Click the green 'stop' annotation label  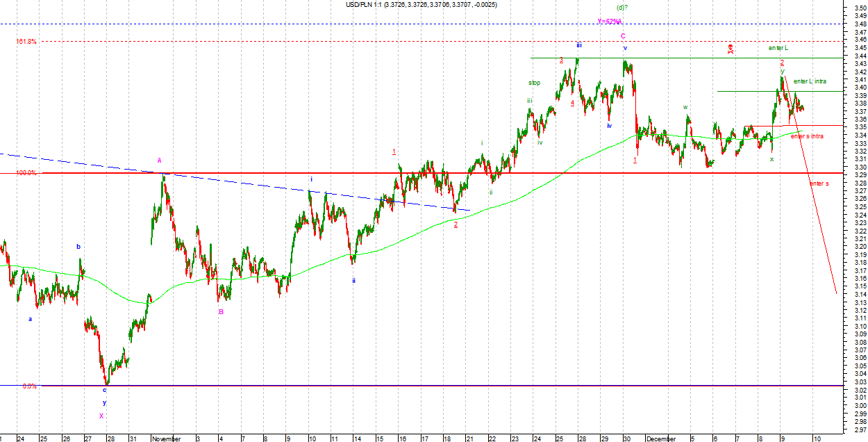coord(534,83)
